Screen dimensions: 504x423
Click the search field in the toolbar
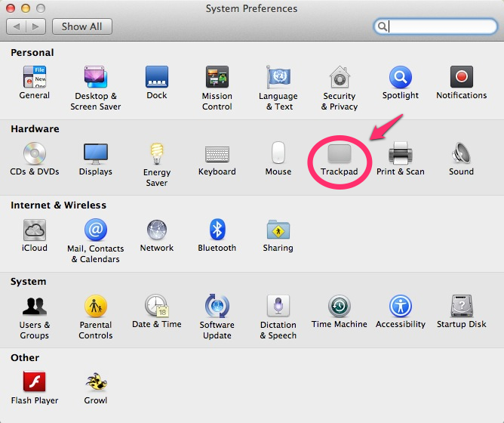click(441, 26)
